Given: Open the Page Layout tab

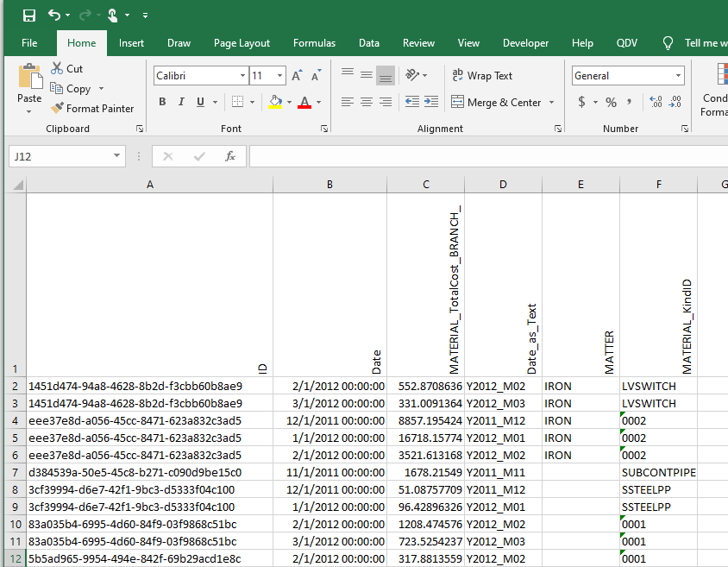Looking at the screenshot, I should pyautogui.click(x=242, y=43).
